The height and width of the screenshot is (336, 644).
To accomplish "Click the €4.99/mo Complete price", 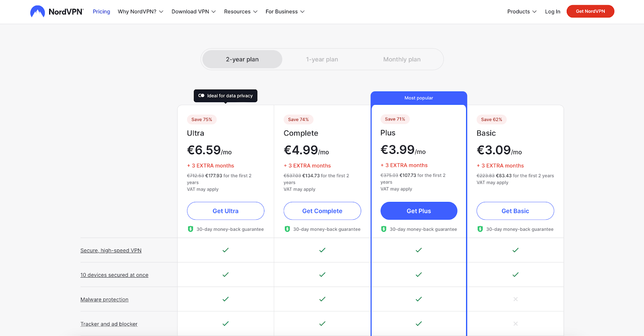I will 306,150.
